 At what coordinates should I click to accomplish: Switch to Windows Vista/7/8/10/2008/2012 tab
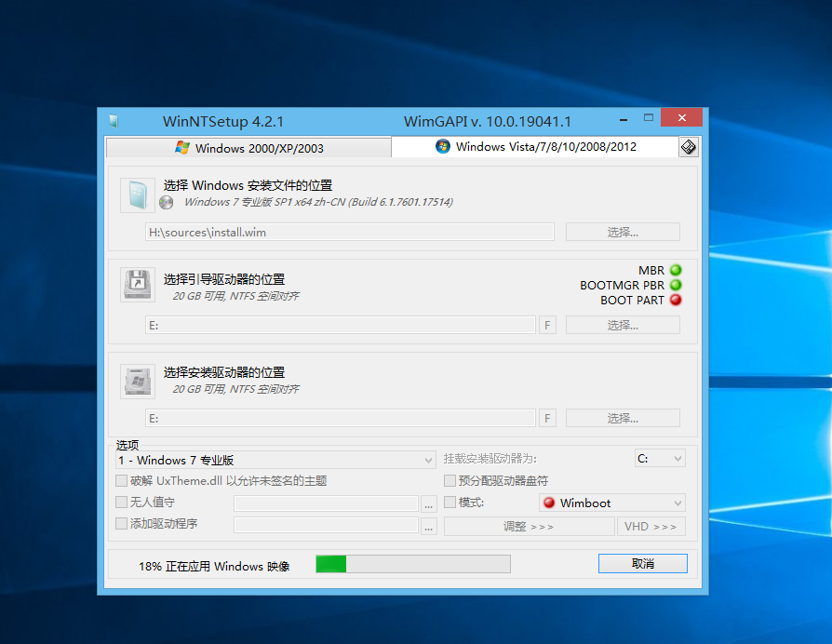(535, 146)
